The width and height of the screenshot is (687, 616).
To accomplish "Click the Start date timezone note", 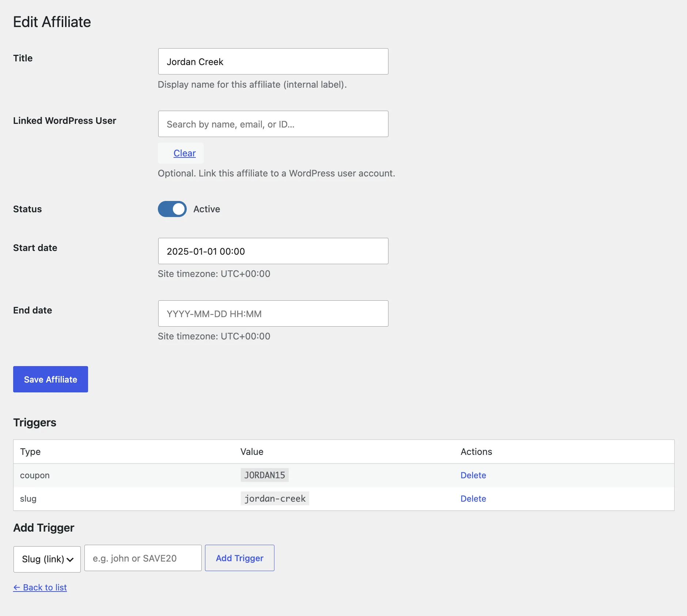I will (214, 274).
